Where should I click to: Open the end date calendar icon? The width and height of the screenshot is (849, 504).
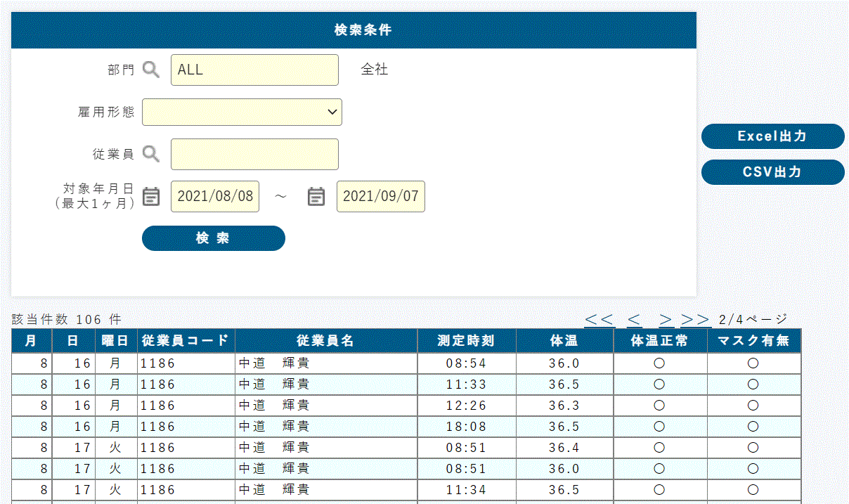pos(316,196)
